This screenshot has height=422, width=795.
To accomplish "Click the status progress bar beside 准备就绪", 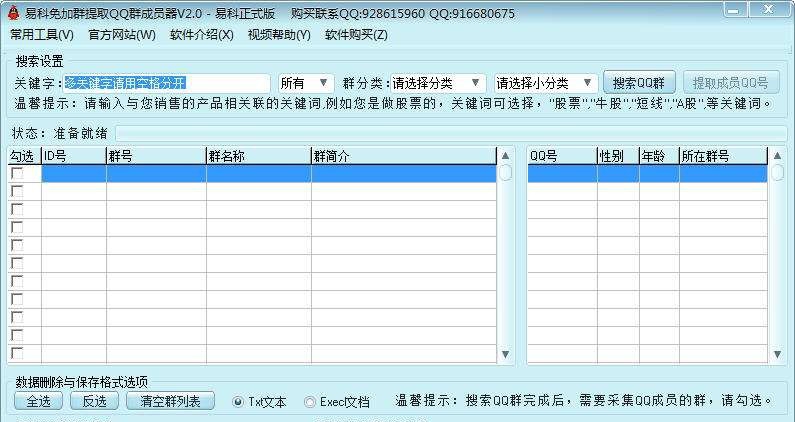I will coord(451,133).
